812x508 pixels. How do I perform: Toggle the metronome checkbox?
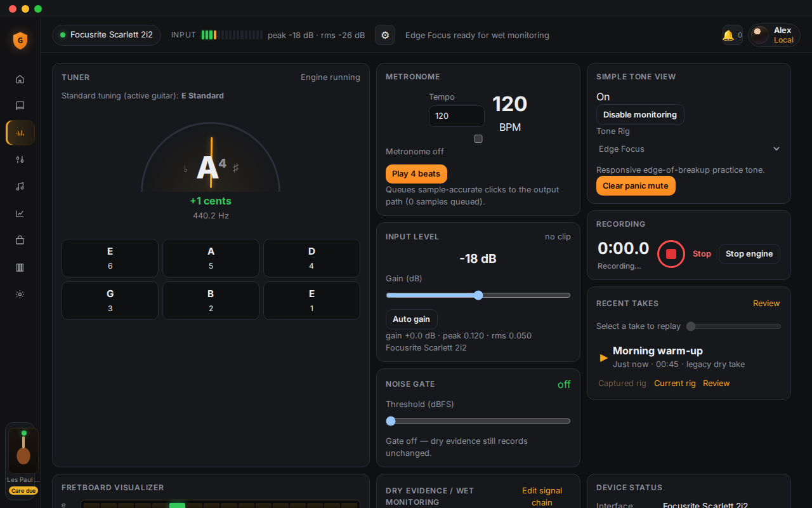[478, 138]
